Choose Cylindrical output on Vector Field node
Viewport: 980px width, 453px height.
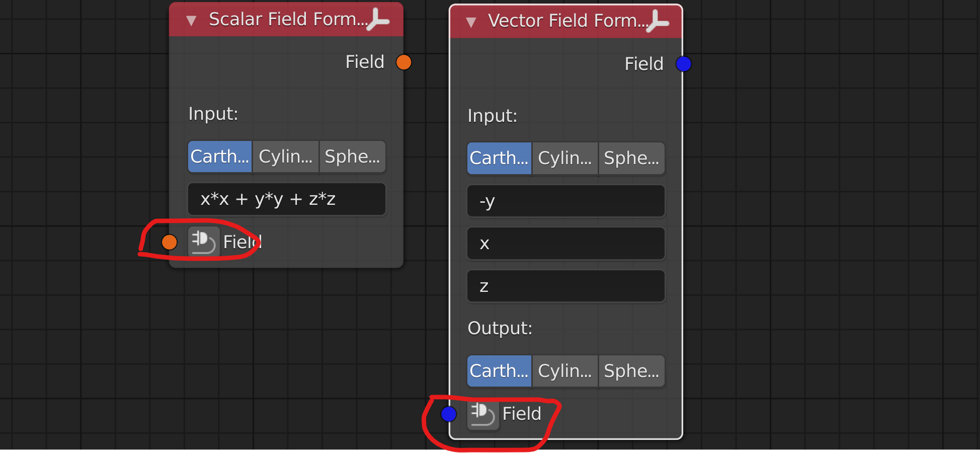[564, 371]
